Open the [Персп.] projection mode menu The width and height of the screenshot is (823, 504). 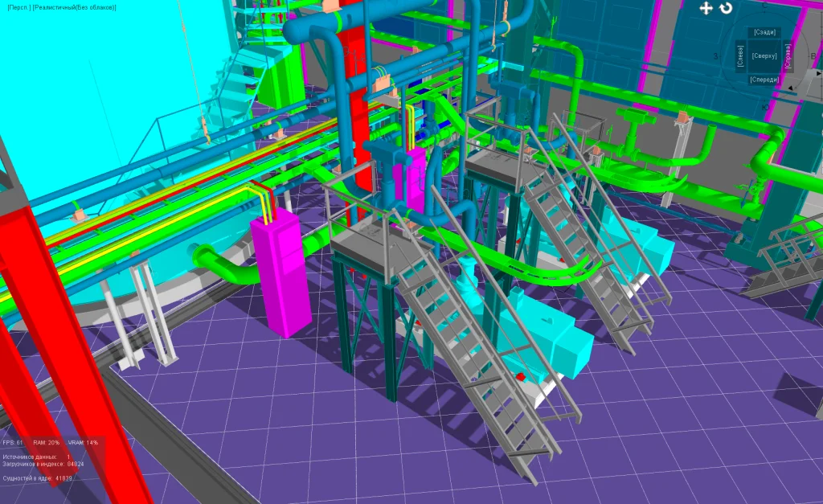pos(19,7)
